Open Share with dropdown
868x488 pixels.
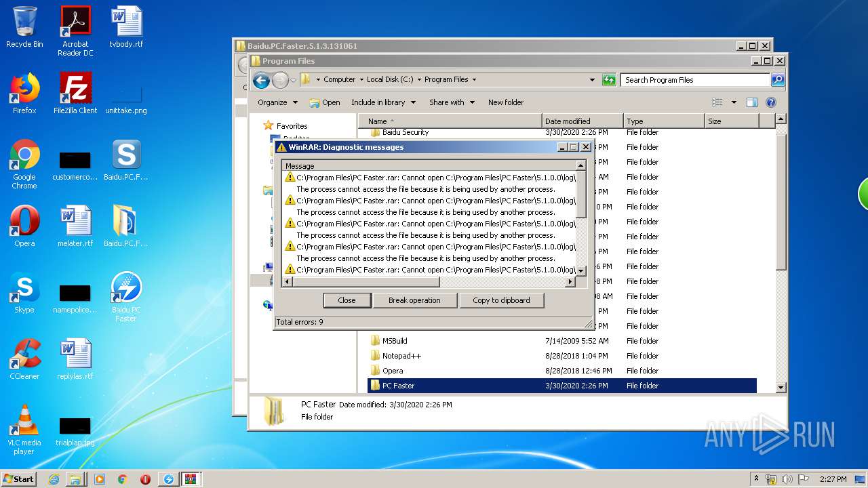[451, 102]
